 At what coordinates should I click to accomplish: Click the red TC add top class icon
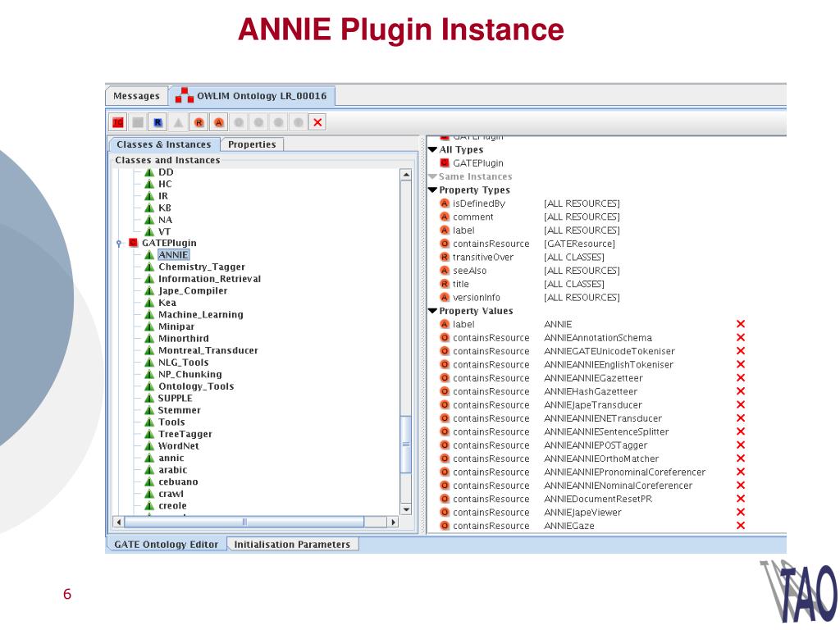click(x=118, y=123)
